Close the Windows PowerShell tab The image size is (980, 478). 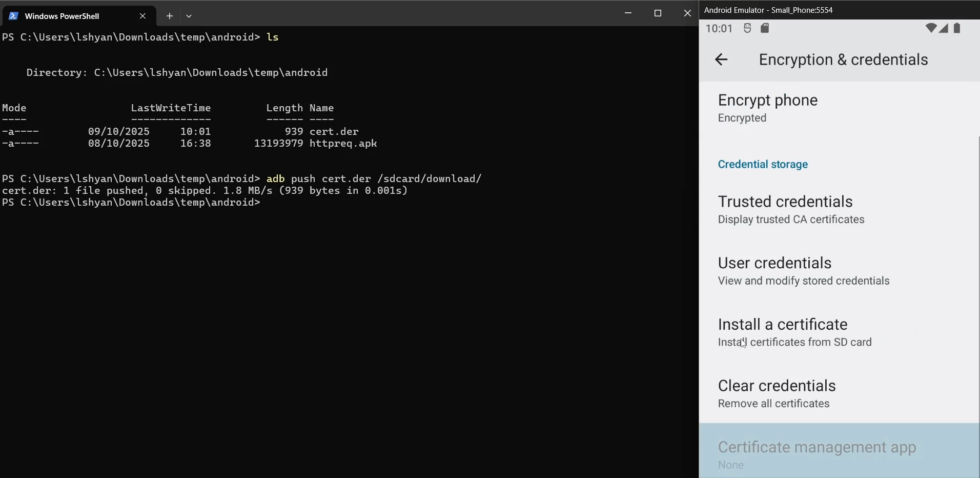pyautogui.click(x=143, y=16)
